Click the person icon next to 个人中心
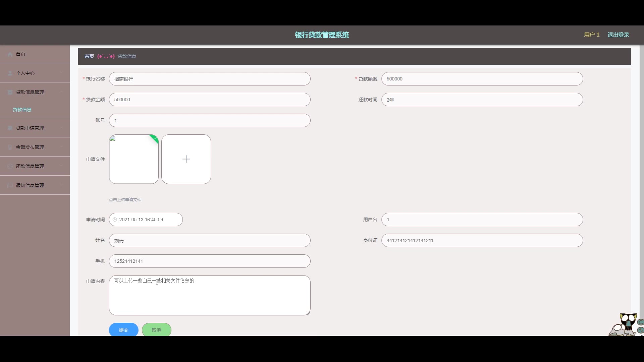The height and width of the screenshot is (362, 644). point(10,73)
